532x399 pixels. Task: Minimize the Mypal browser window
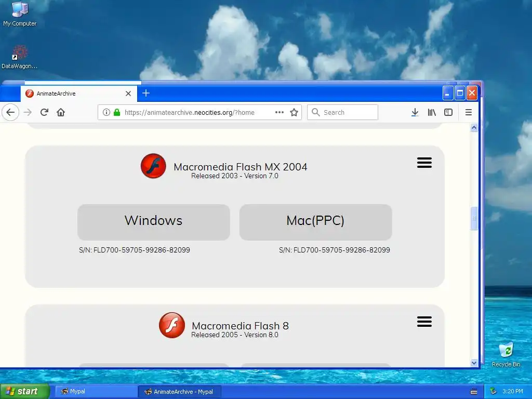[448, 93]
